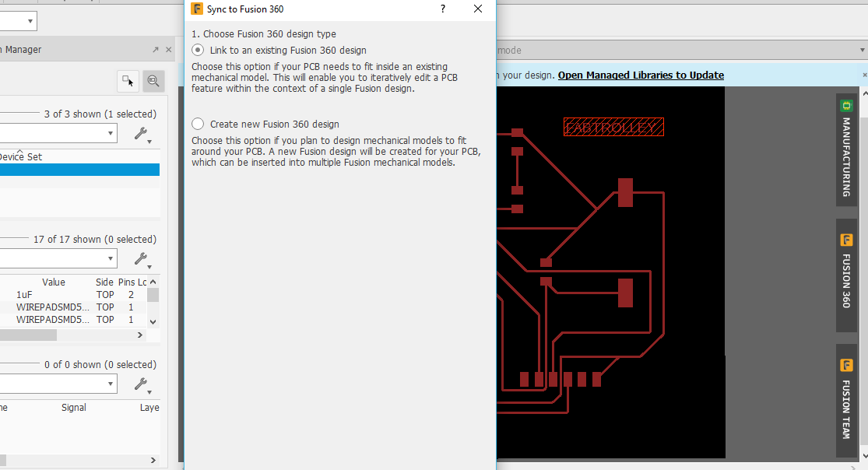868x470 pixels.
Task: Click the FABTROLLEY text on the board
Action: [613, 128]
